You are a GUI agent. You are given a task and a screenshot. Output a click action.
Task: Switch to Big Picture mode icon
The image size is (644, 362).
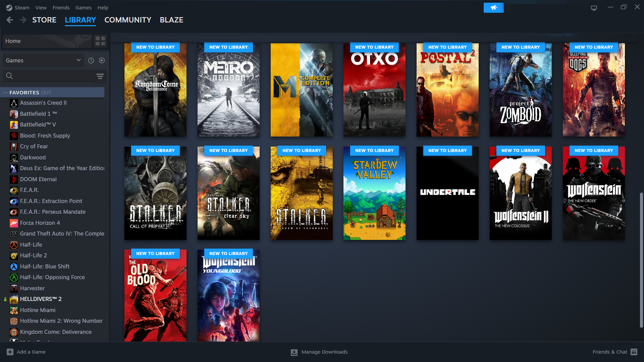(594, 8)
